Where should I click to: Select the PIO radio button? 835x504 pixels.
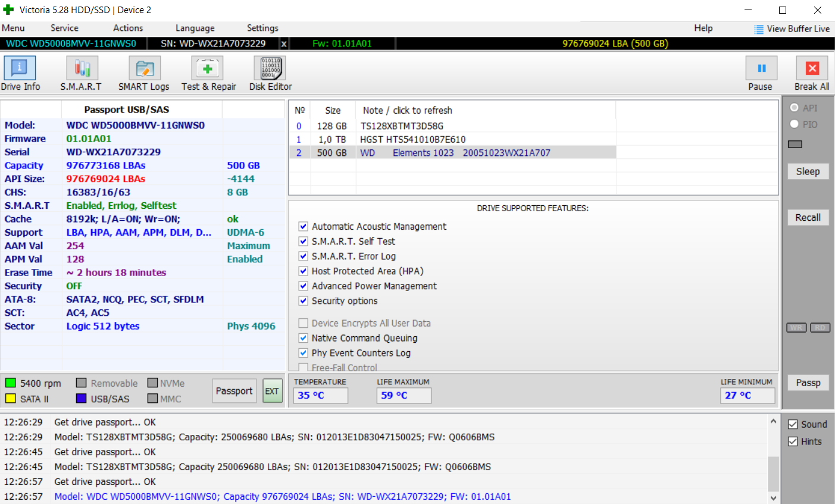(x=794, y=124)
